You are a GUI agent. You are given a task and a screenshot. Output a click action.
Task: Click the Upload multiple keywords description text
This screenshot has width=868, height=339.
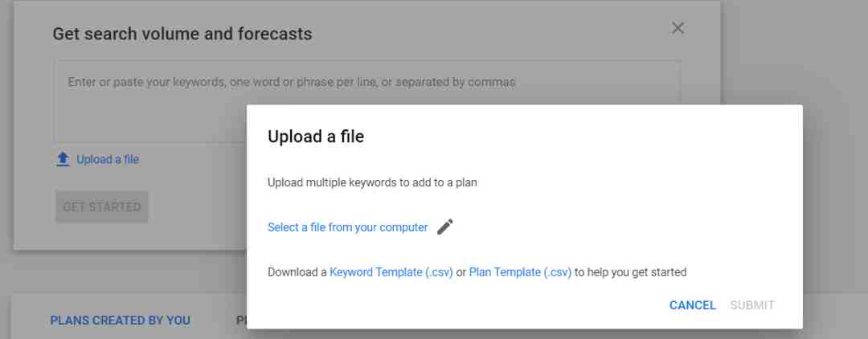coord(372,182)
